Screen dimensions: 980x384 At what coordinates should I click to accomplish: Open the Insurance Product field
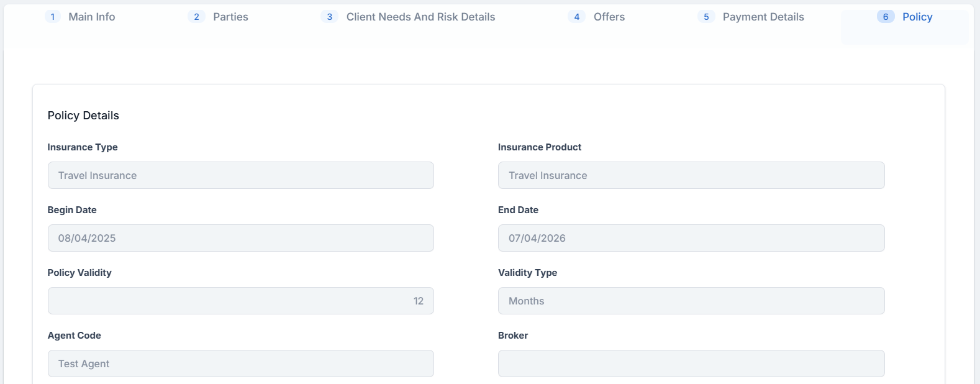click(x=691, y=175)
